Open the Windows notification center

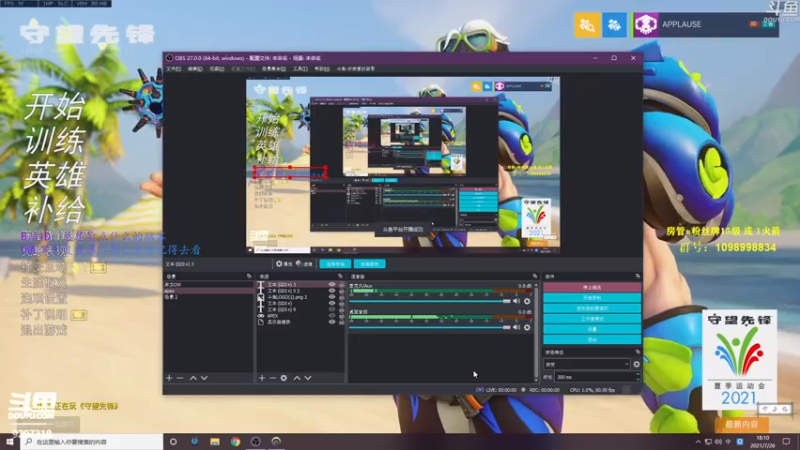pyautogui.click(x=786, y=442)
